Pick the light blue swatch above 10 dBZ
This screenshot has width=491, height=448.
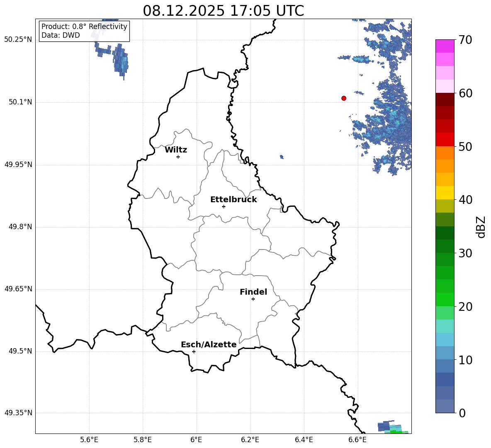coord(445,353)
